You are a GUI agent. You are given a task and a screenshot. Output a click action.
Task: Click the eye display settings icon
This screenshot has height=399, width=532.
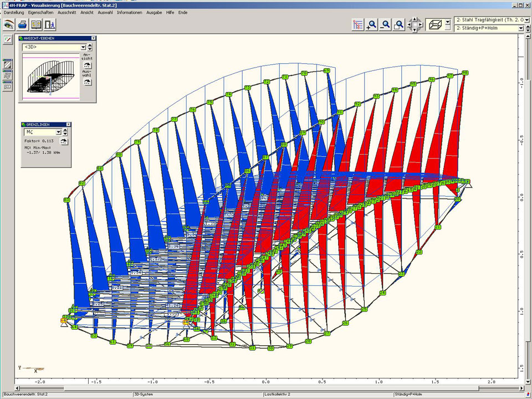(8, 24)
